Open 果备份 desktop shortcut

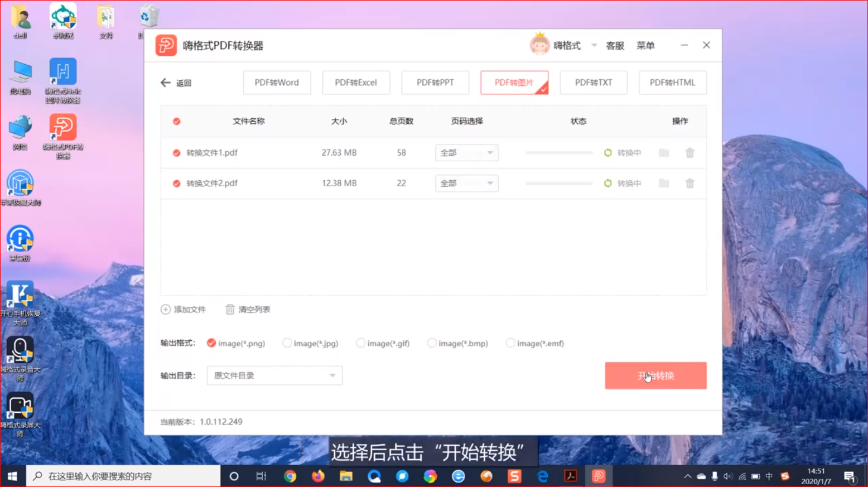pos(20,243)
